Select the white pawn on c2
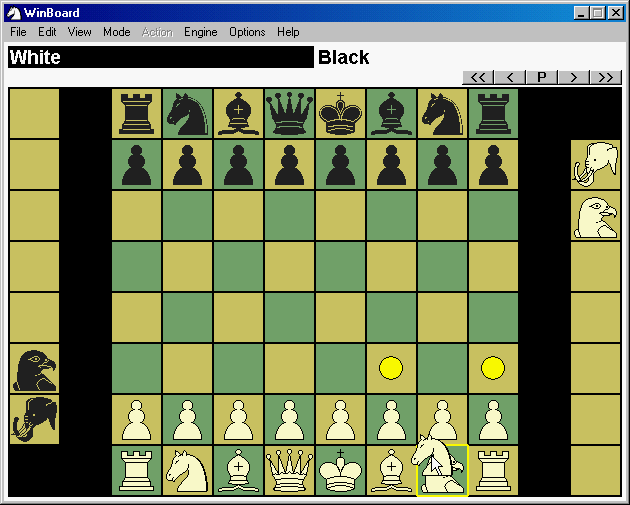 [x=239, y=419]
